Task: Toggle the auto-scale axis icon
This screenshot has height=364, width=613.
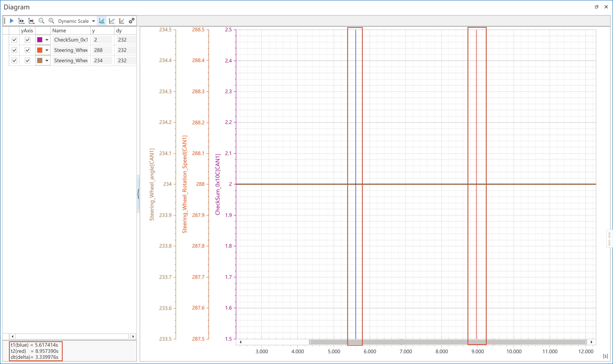Action: coord(102,21)
